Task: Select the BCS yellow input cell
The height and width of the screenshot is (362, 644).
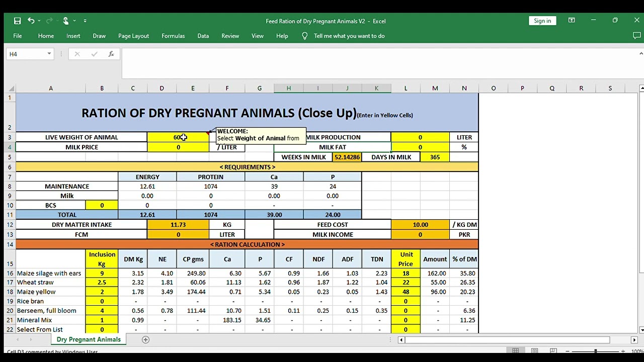Action: (102, 205)
